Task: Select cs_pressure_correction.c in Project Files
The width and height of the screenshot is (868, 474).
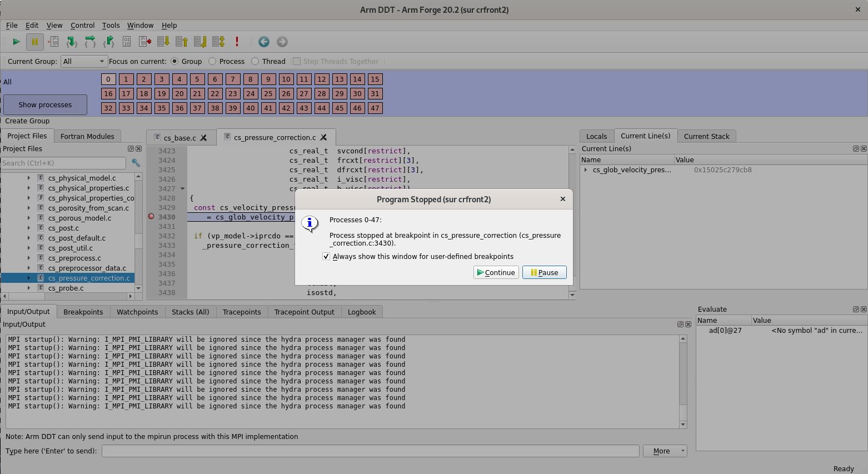Action: tap(89, 278)
